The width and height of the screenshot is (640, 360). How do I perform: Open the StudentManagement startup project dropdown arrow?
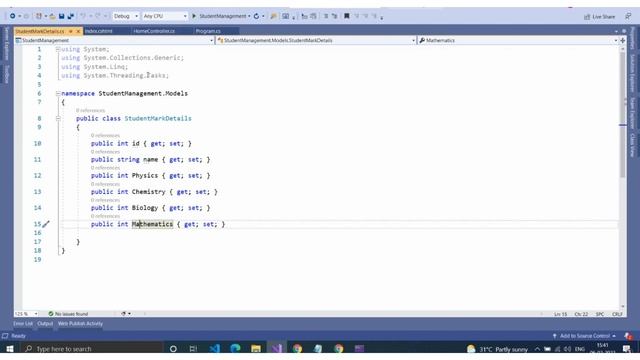coord(249,16)
